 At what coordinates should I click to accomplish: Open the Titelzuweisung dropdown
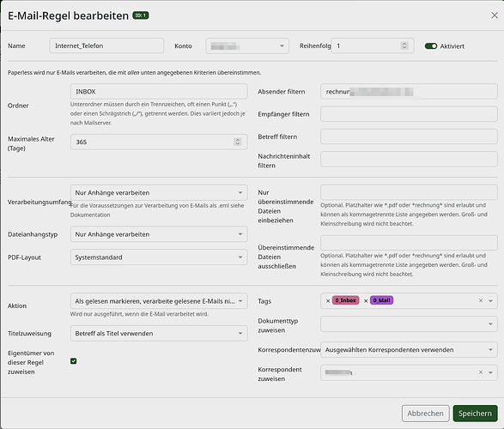click(x=159, y=333)
